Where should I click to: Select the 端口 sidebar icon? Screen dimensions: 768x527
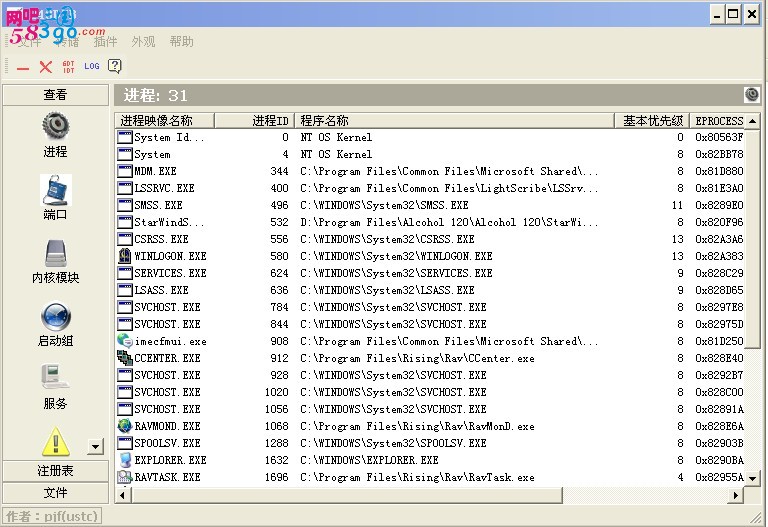pyautogui.click(x=55, y=190)
